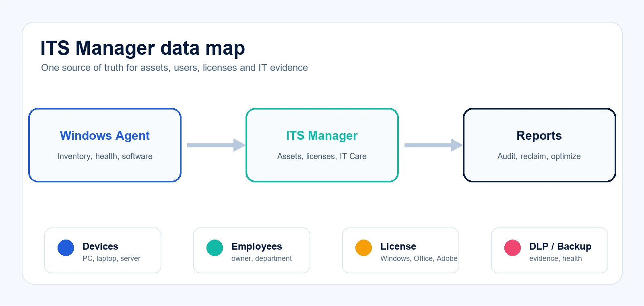This screenshot has width=644, height=306.
Task: Click the 'Employees' label
Action: (x=257, y=246)
